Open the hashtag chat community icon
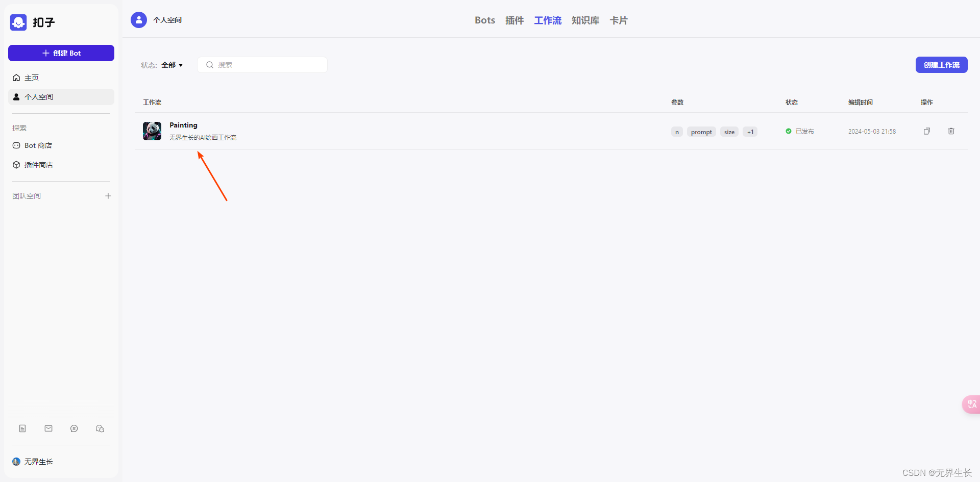Screen dimensions: 980x482 pyautogui.click(x=74, y=428)
